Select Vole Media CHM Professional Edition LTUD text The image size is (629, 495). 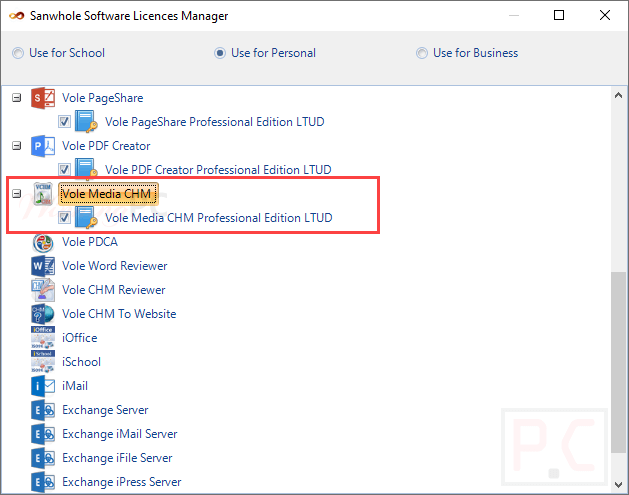pos(219,218)
